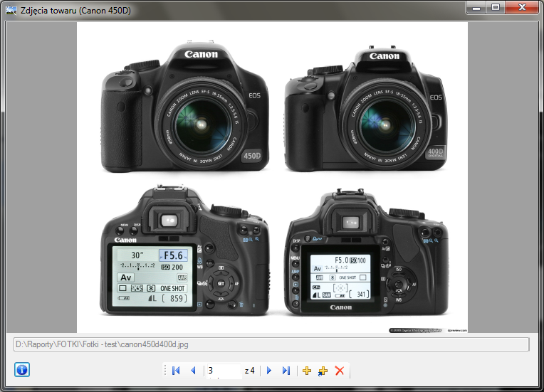Viewport: 544px width, 392px height.
Task: Click the file path field canon450d400d.jpg
Action: (x=271, y=344)
